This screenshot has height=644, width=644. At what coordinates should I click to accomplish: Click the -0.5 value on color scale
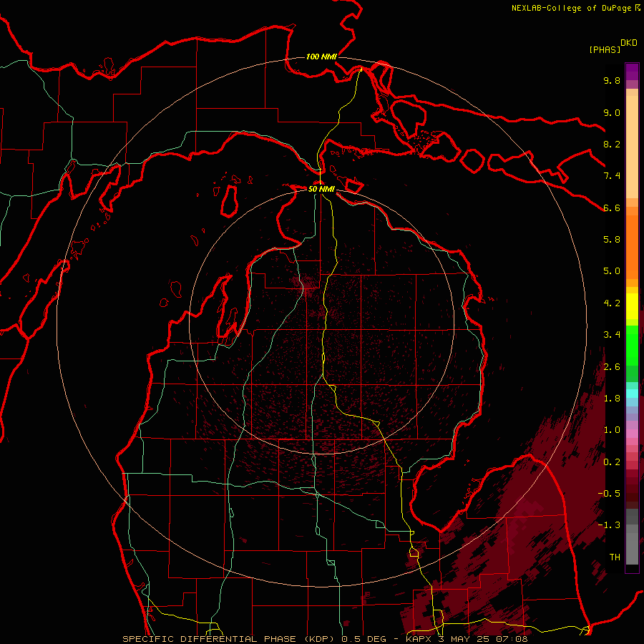click(609, 494)
